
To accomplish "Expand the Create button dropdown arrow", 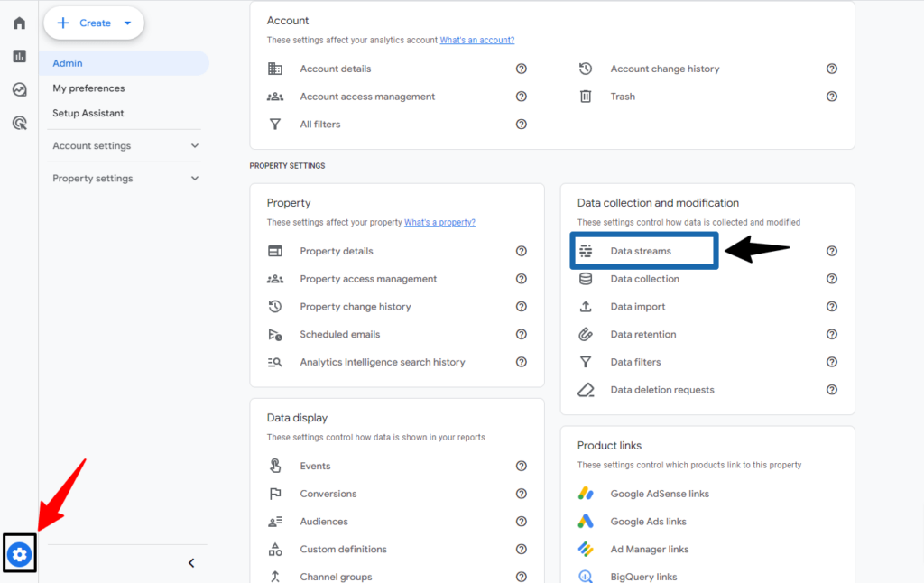I will [x=127, y=23].
